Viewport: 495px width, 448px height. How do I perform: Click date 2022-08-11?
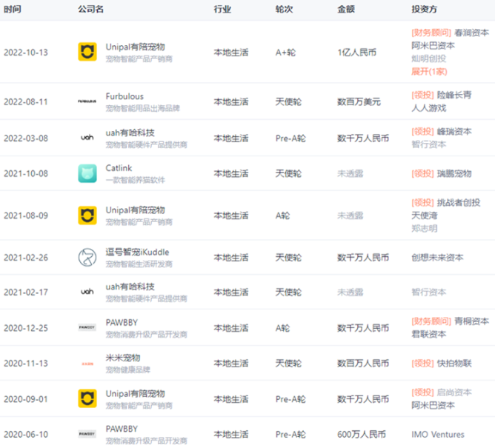pos(26,102)
